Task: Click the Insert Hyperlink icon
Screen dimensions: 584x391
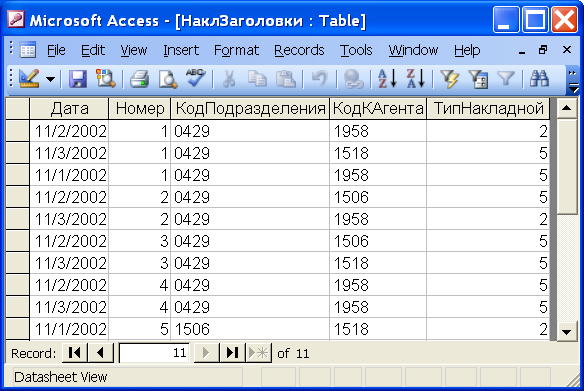Action: (x=353, y=79)
